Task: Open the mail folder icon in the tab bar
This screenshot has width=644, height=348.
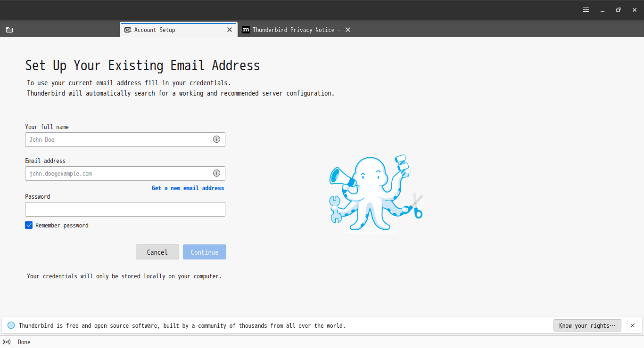Action: tap(9, 30)
